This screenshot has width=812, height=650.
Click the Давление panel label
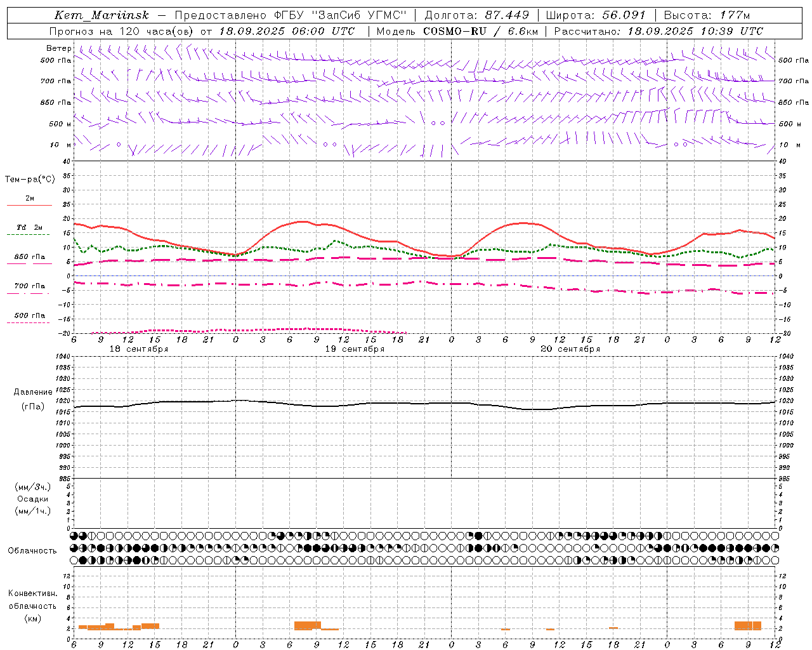(x=33, y=392)
